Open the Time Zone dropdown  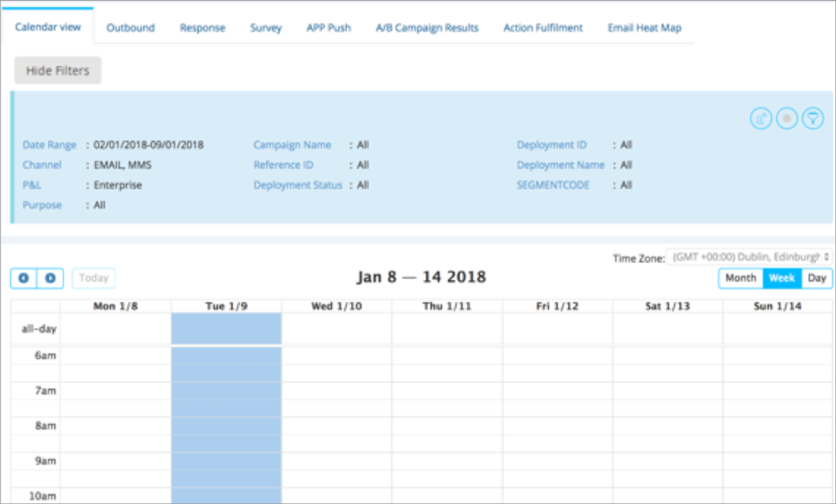(749, 257)
